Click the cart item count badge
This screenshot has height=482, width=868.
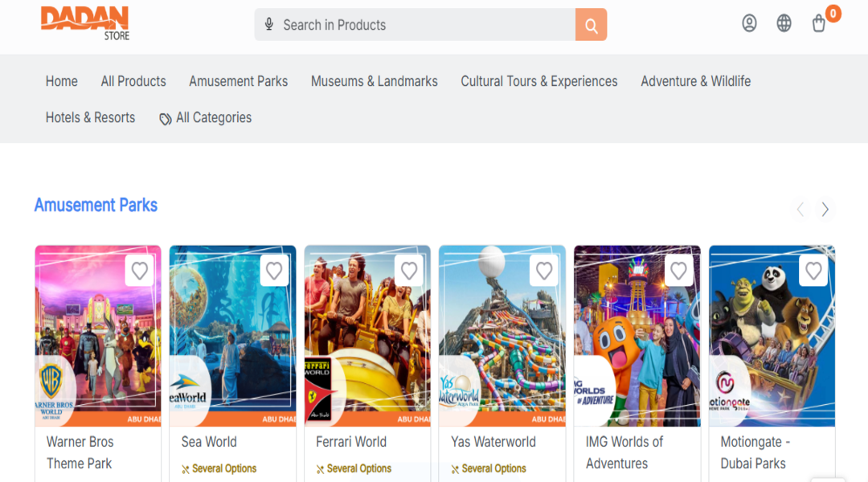(x=833, y=14)
